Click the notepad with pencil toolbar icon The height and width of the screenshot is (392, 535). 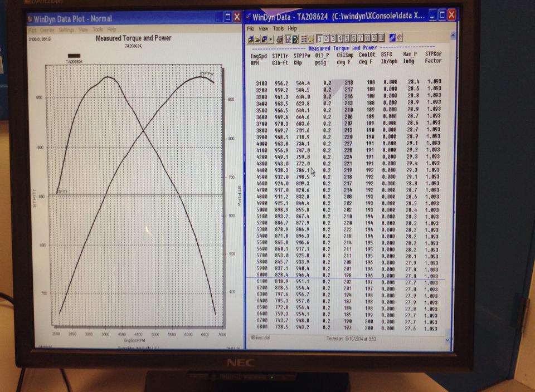click(295, 38)
